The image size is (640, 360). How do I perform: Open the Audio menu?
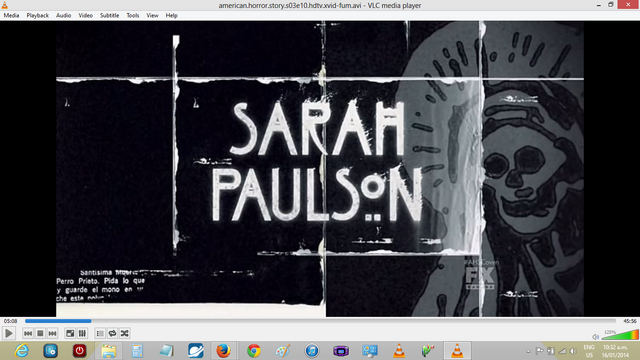(63, 16)
